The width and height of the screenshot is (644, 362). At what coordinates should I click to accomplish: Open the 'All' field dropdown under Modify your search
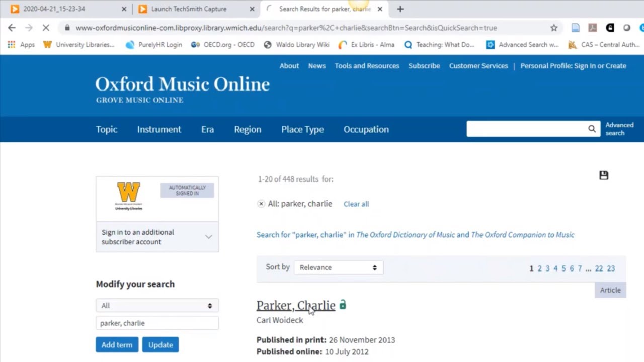pos(157,305)
